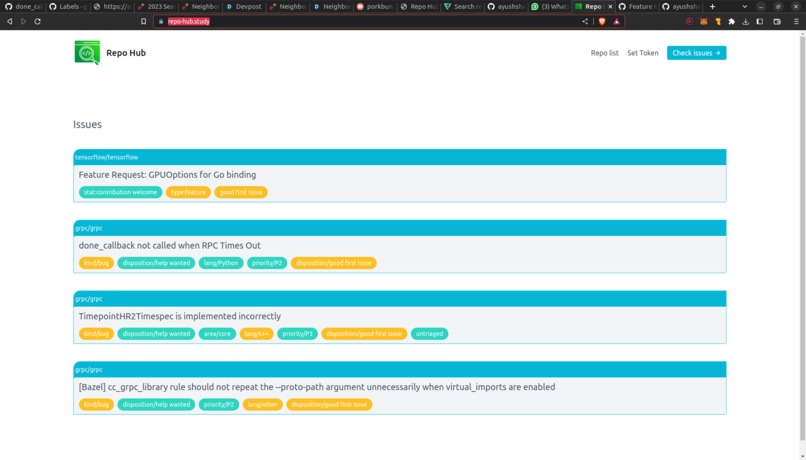This screenshot has height=460, width=806.
Task: Open the Set Token link
Action: point(643,53)
